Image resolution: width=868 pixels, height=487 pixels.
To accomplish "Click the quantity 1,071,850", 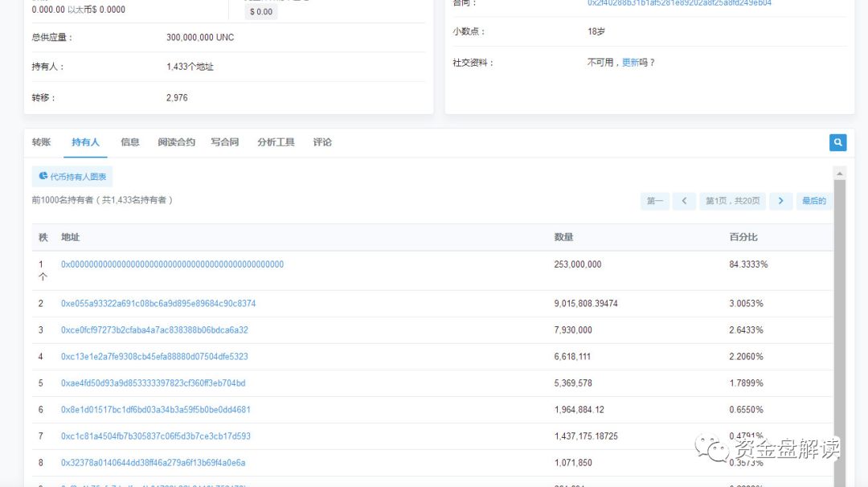I will 573,463.
